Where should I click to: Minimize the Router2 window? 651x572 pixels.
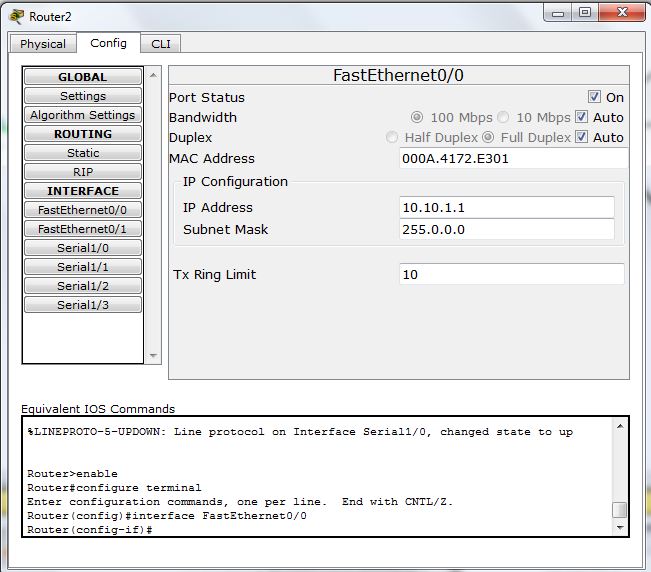click(558, 13)
